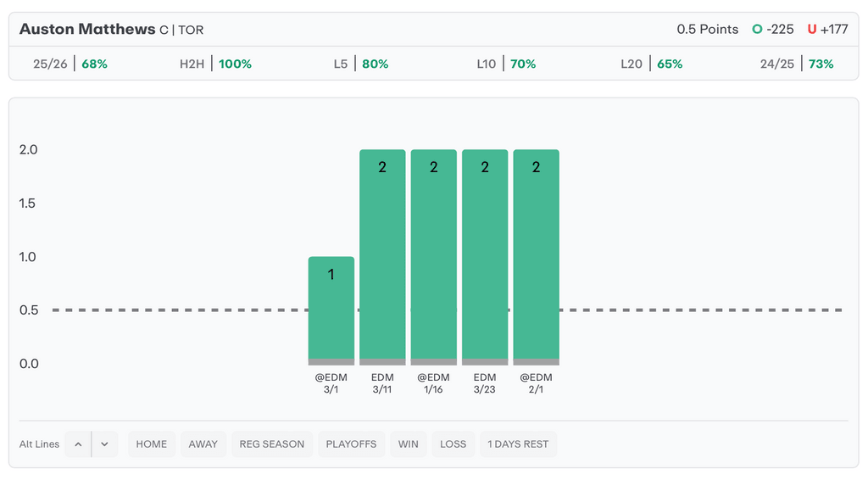Select the Over -225 odds

tap(773, 29)
